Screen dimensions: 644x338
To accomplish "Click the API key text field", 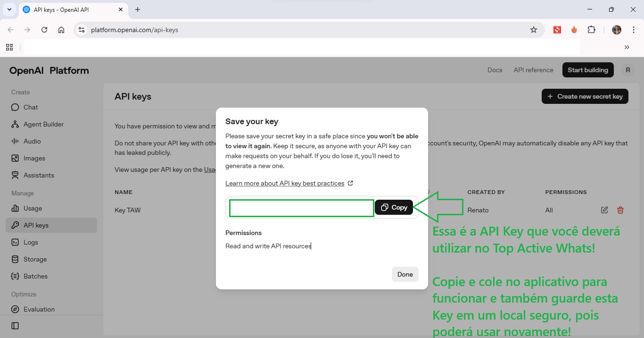I will pyautogui.click(x=301, y=208).
